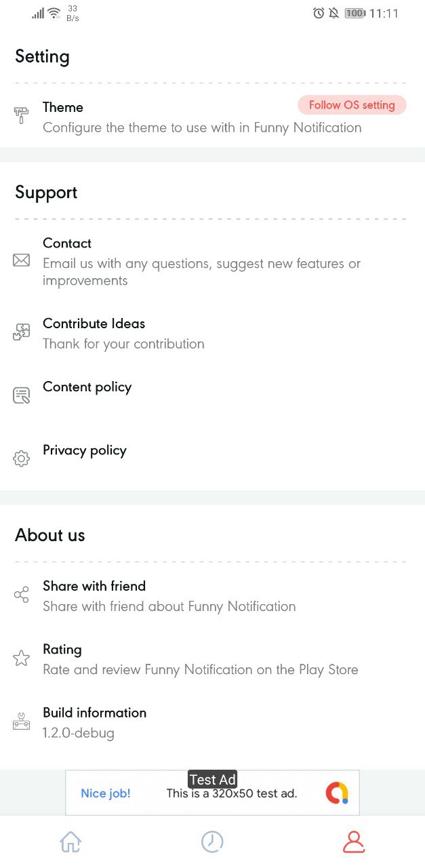Tap the star Rating icon
The height and width of the screenshot is (868, 425).
pyautogui.click(x=22, y=658)
